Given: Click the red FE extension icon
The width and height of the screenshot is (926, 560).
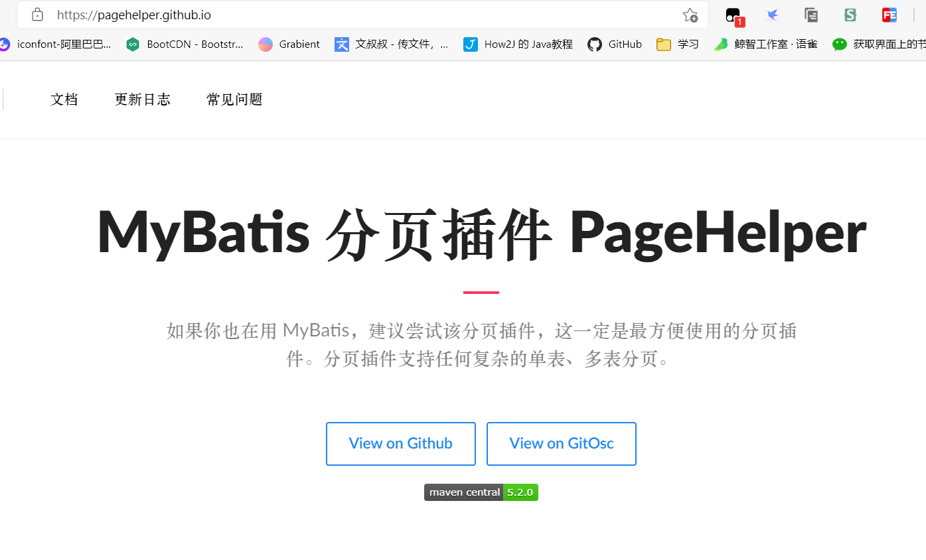Looking at the screenshot, I should (x=889, y=15).
